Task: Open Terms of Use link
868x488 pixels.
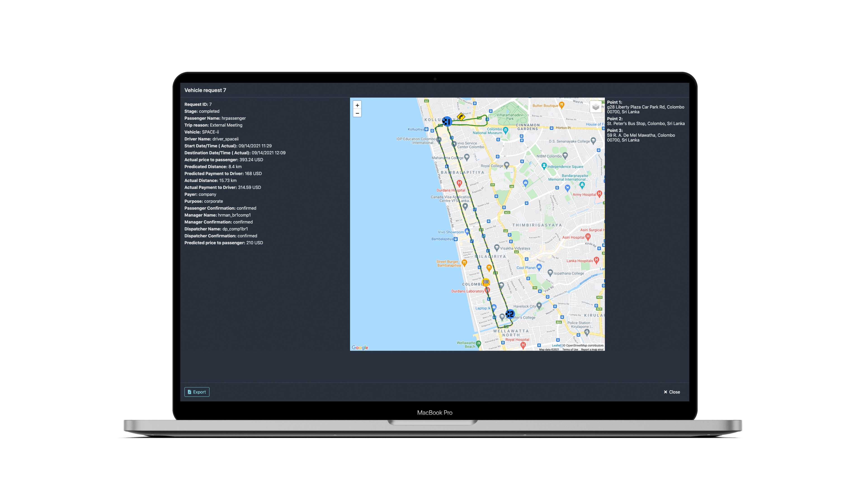Action: pos(570,349)
